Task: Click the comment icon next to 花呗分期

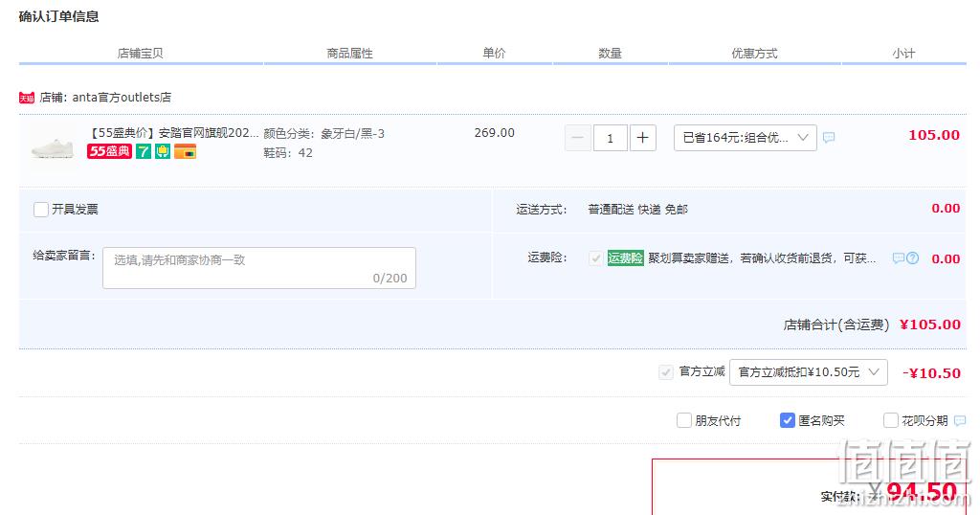Action: pyautogui.click(x=960, y=420)
